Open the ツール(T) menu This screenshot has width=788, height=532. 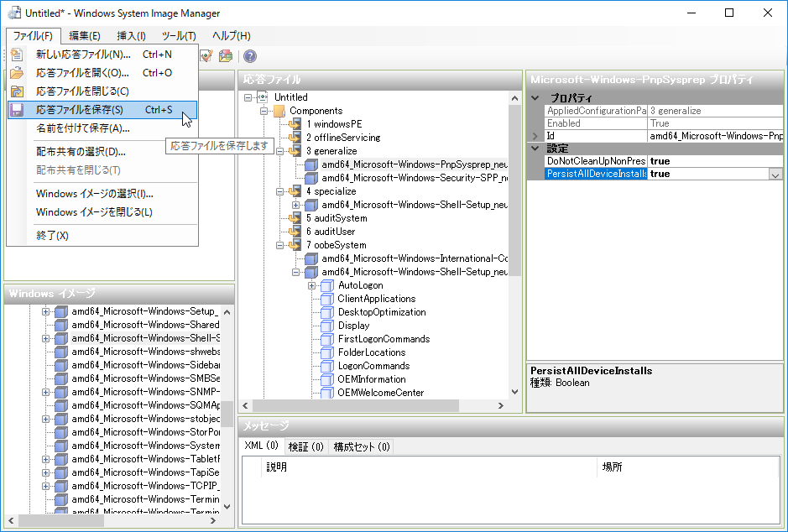point(179,36)
